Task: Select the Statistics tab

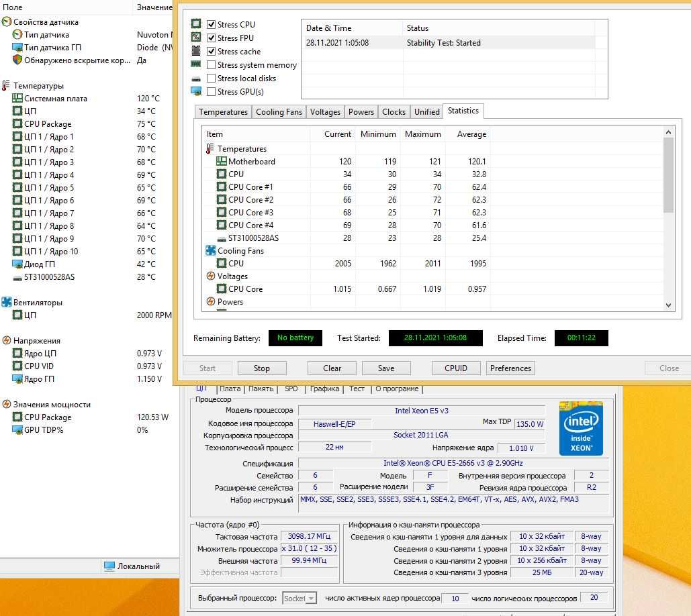Action: (x=463, y=111)
